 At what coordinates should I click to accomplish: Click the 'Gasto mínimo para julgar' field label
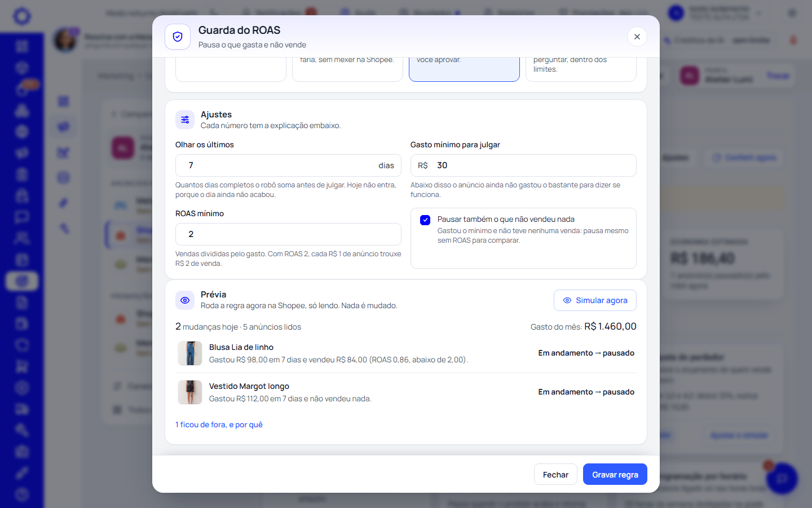point(455,144)
